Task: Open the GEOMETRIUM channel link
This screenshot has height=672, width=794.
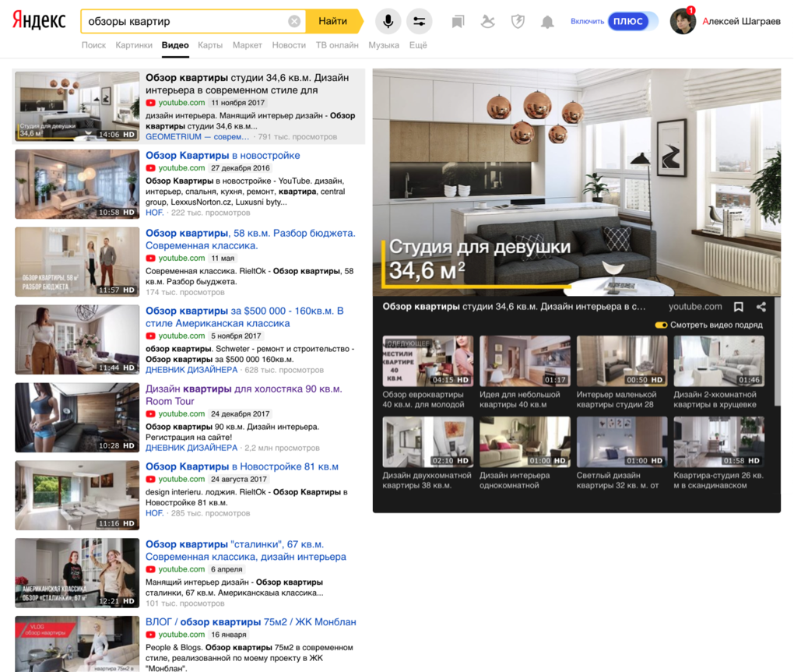Action: (197, 137)
